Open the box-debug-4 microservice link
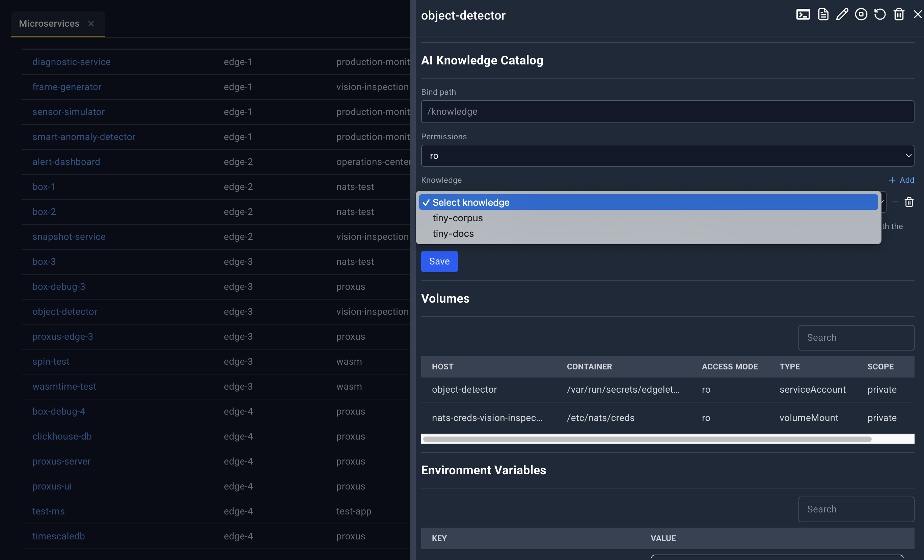This screenshot has height=560, width=924. tap(58, 411)
